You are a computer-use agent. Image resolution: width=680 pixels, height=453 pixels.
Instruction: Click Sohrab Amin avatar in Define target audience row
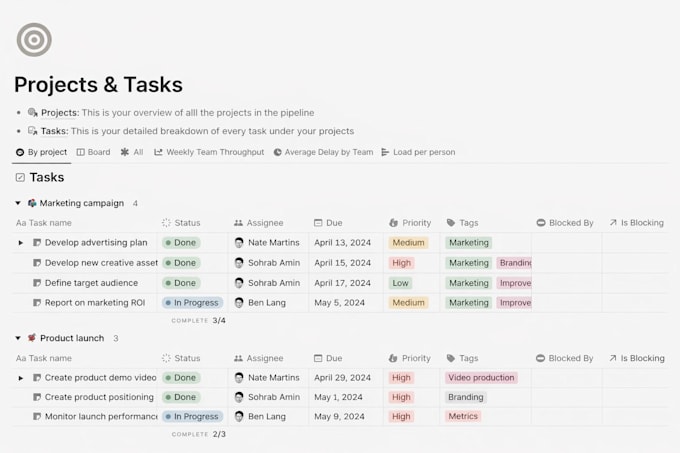tap(239, 283)
